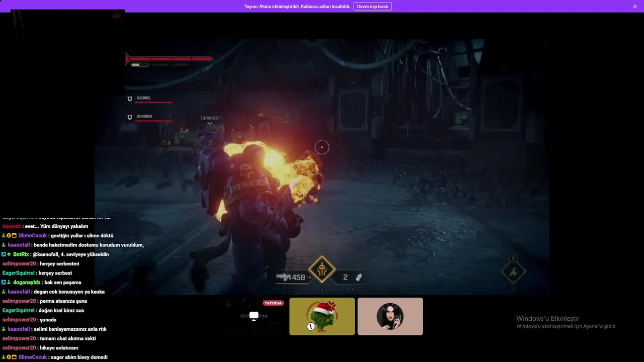Click the crown badge beside SlimeCocuk in last message
Viewport: 644px width, 362px height.
(x=14, y=357)
